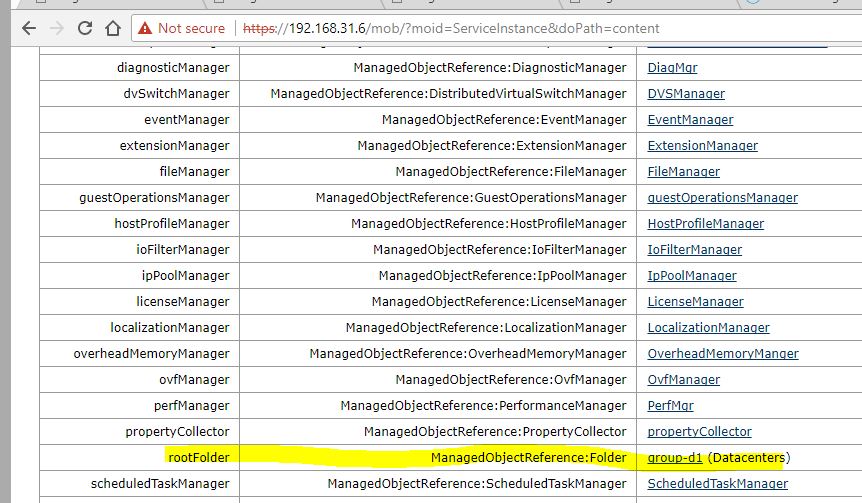The height and width of the screenshot is (503, 862).
Task: Select the diagnosticManager name cell
Action: [x=140, y=68]
